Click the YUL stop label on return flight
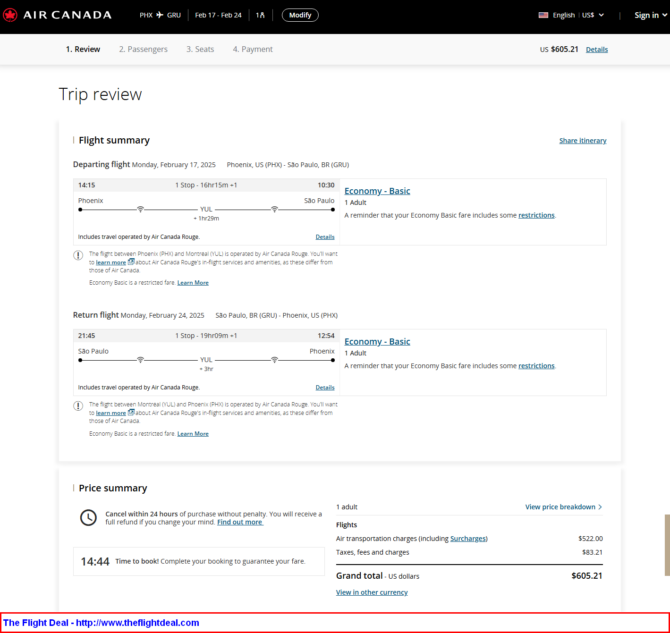This screenshot has height=633, width=670. coord(206,359)
